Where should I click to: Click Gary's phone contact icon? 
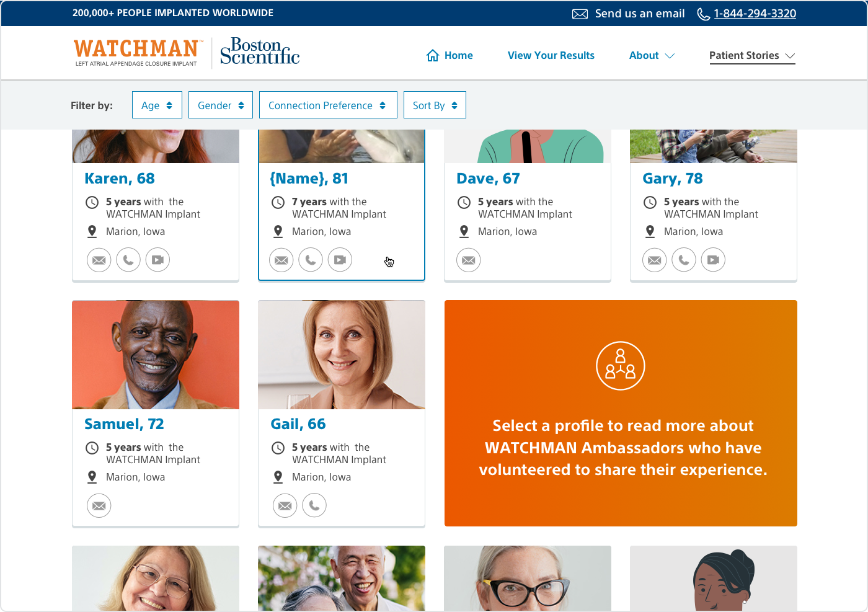(x=684, y=260)
